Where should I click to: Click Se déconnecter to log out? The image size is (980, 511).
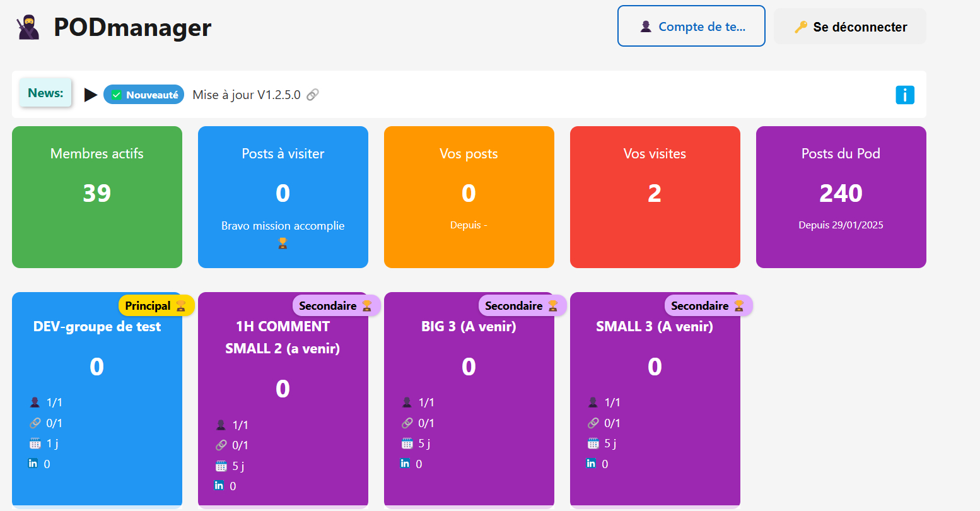point(850,27)
